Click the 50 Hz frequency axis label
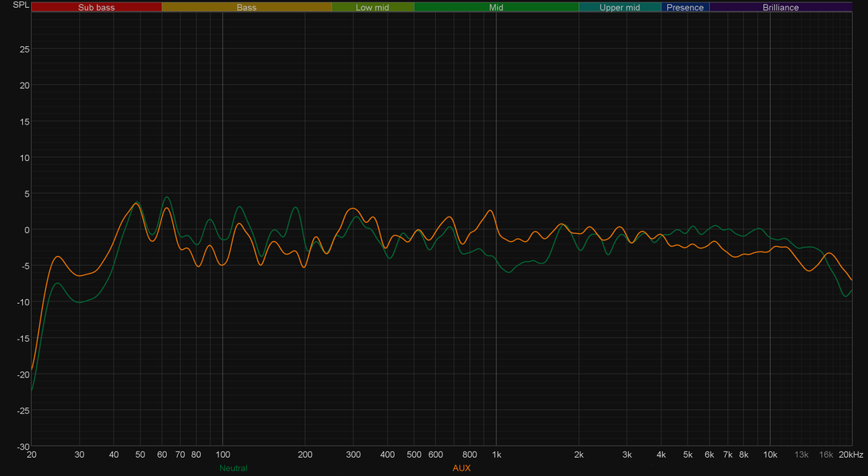868x476 pixels. (x=140, y=455)
